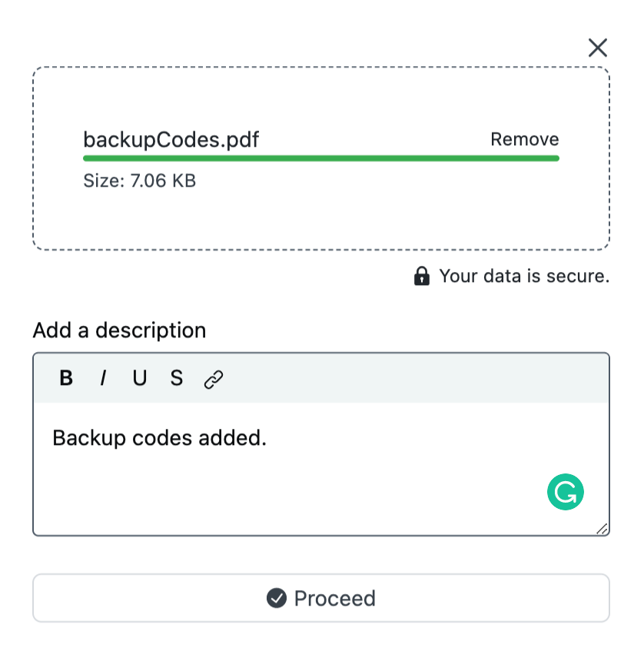The width and height of the screenshot is (644, 661).
Task: Toggle bold formatting in description editor
Action: [66, 378]
